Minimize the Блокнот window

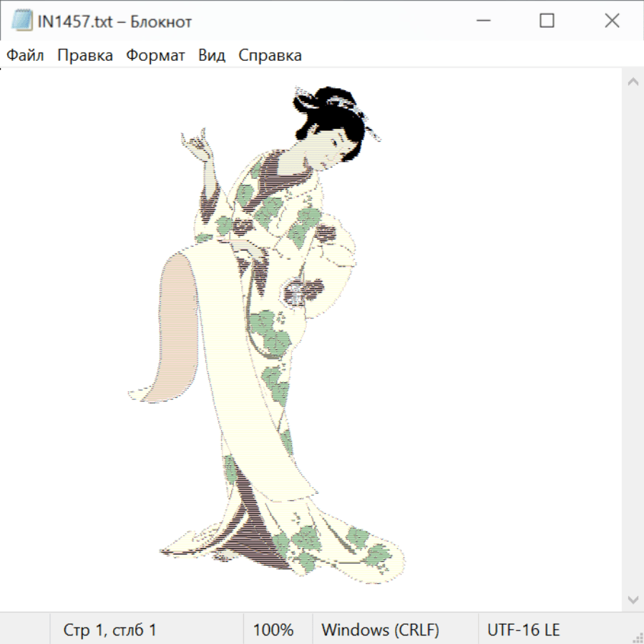point(482,21)
